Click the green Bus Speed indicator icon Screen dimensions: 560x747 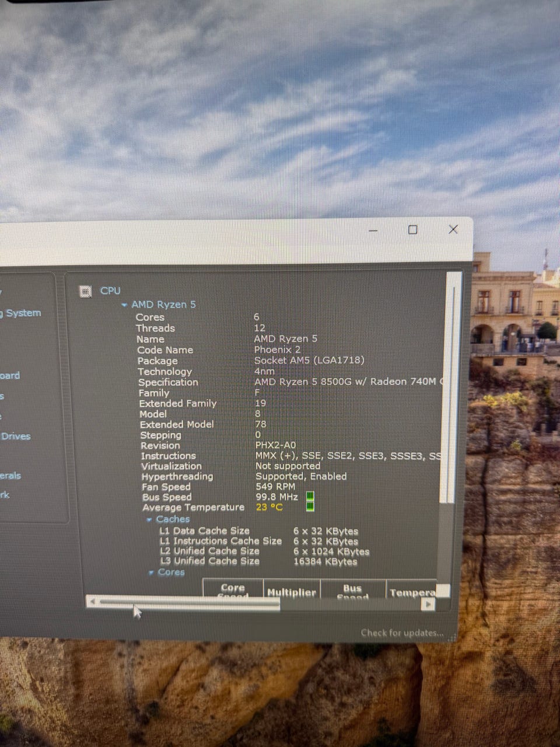pos(310,496)
